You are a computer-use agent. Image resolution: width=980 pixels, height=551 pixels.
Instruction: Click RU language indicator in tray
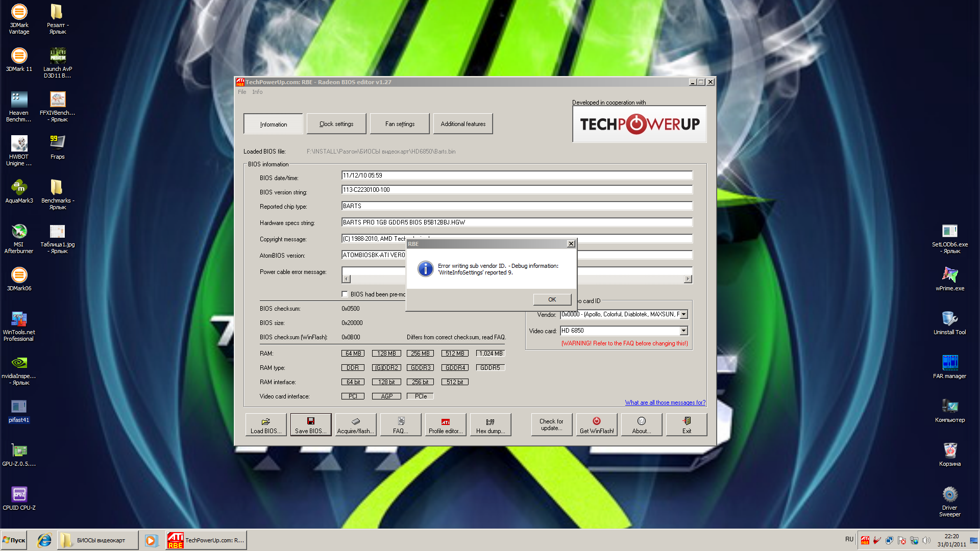click(x=849, y=539)
